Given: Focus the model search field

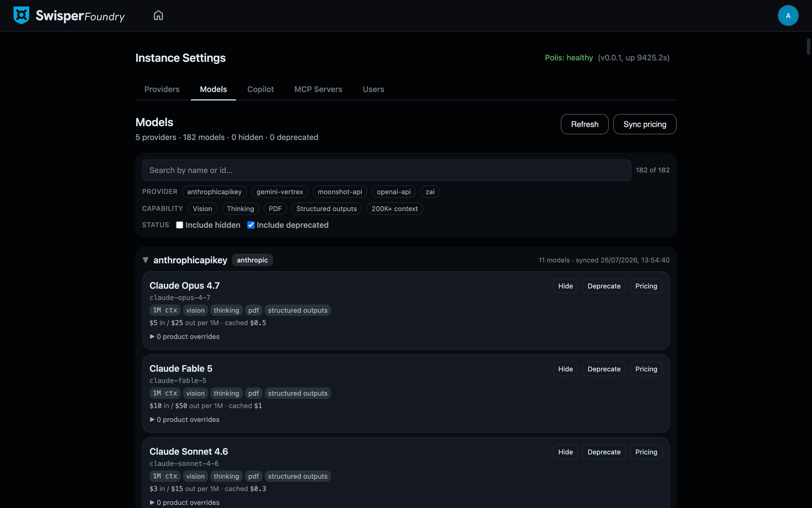Looking at the screenshot, I should (386, 170).
